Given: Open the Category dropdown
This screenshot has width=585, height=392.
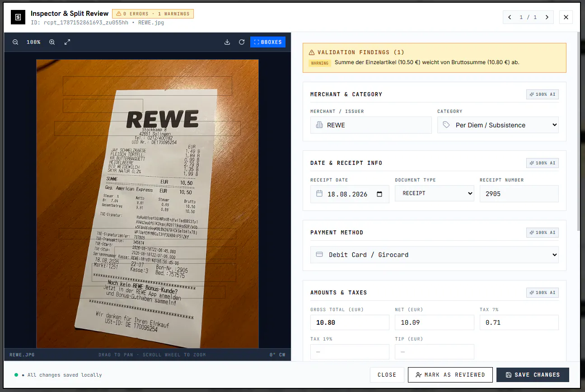Looking at the screenshot, I should [498, 125].
